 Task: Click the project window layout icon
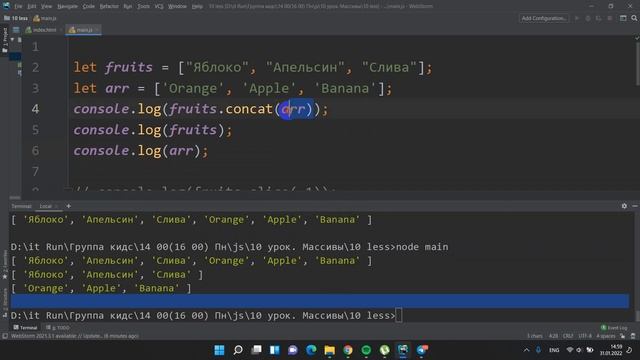623,18
